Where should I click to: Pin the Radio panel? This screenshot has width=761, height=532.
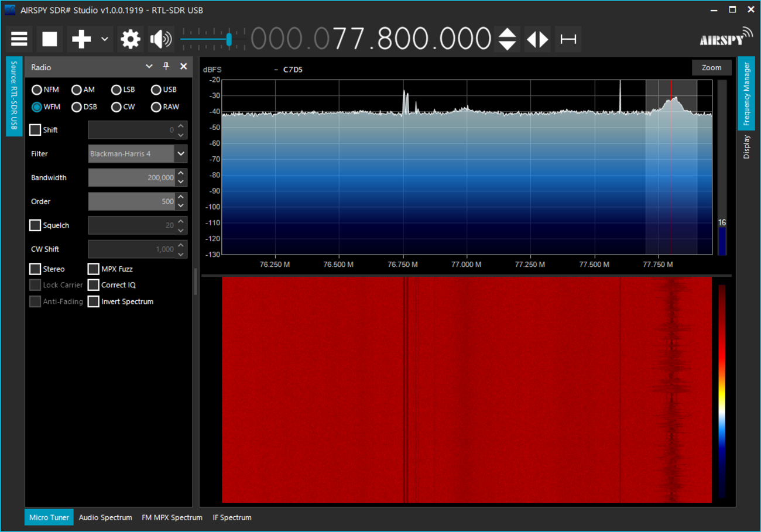pyautogui.click(x=166, y=67)
